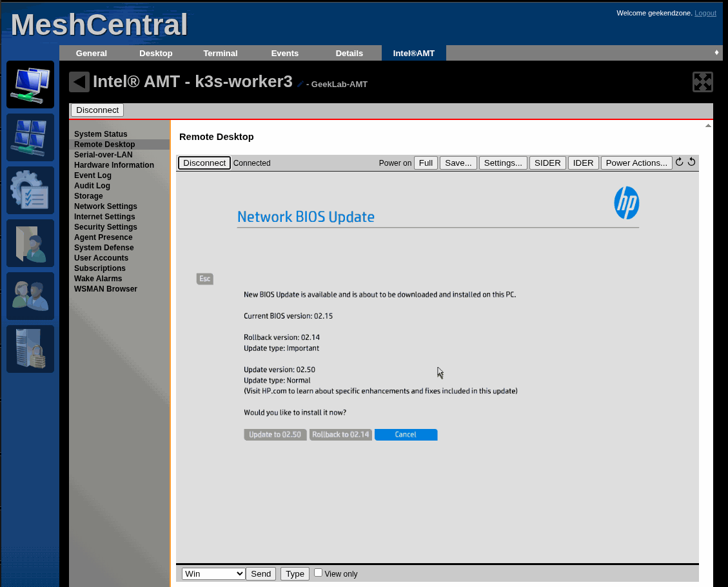
Task: Open Internet Settings
Action: [x=104, y=216]
